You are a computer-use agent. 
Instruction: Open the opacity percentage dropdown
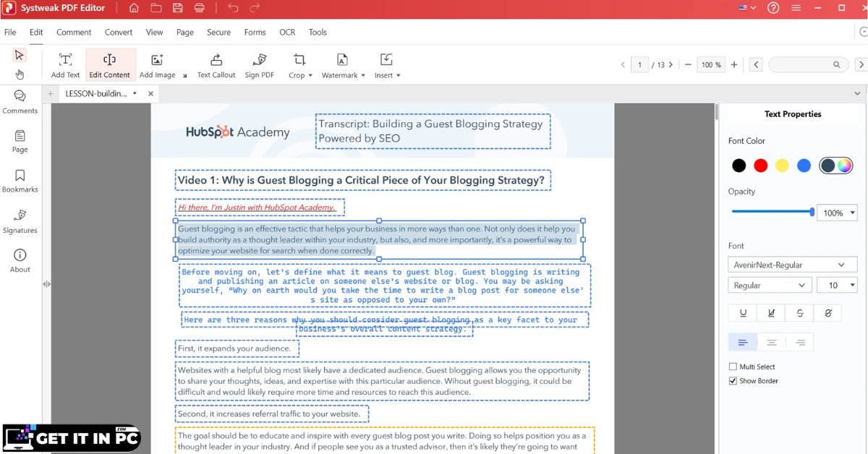tap(853, 213)
